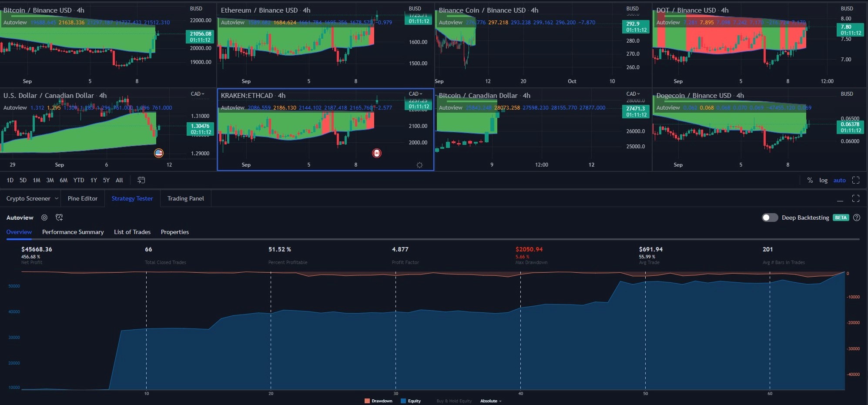Viewport: 868px width, 405px height.
Task: Enable the Deep Backtesting toggle
Action: point(769,218)
